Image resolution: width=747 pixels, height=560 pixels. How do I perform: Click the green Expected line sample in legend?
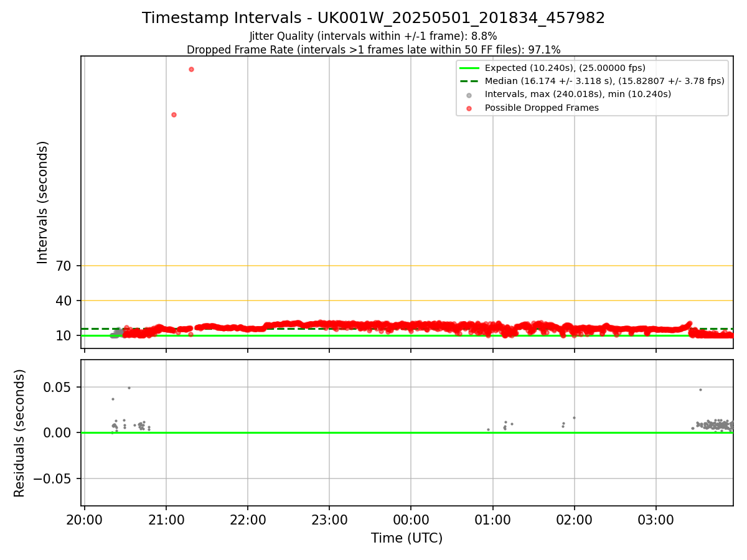(x=469, y=68)
